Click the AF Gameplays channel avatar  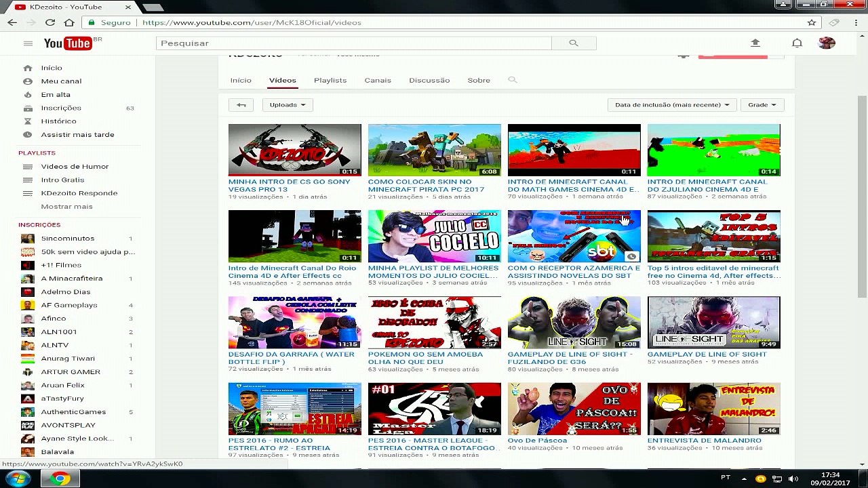coord(27,305)
